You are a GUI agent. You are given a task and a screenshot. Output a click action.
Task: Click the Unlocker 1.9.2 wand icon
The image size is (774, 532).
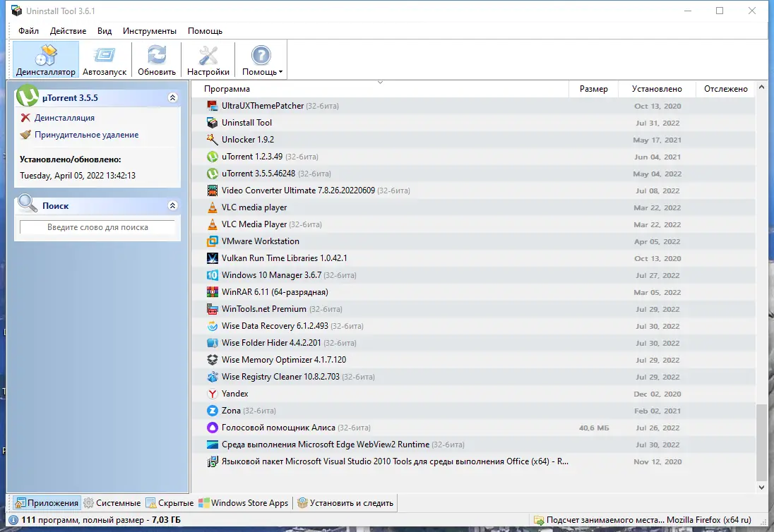(213, 140)
